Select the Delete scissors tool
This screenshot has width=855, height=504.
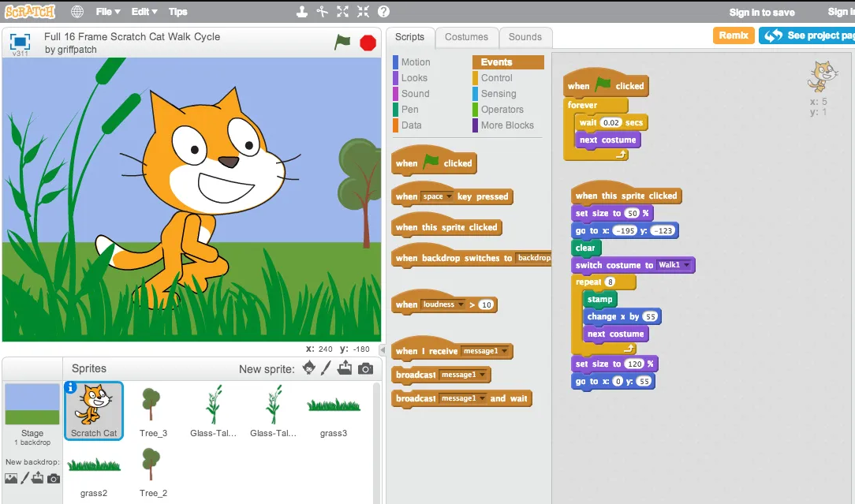[323, 12]
